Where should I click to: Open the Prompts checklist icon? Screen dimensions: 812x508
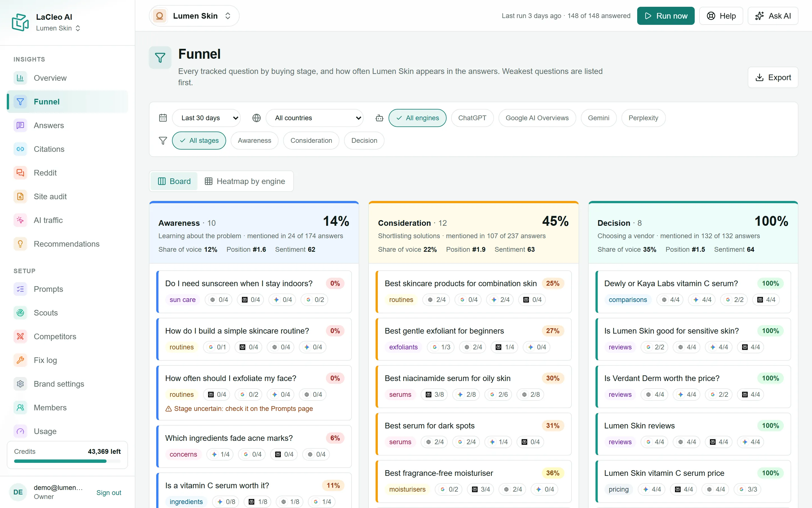[20, 289]
